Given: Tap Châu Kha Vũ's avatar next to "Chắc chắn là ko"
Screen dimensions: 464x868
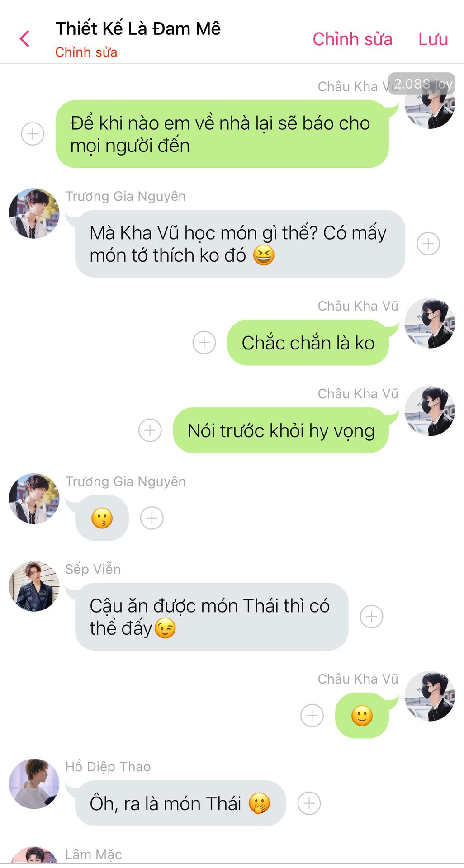Looking at the screenshot, I should [x=430, y=323].
